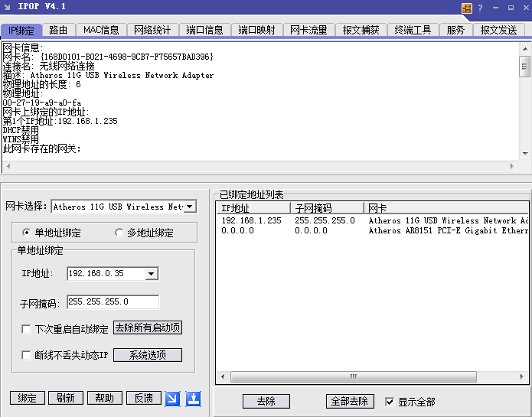
Task: Click the 全部去除 button
Action: click(x=350, y=402)
